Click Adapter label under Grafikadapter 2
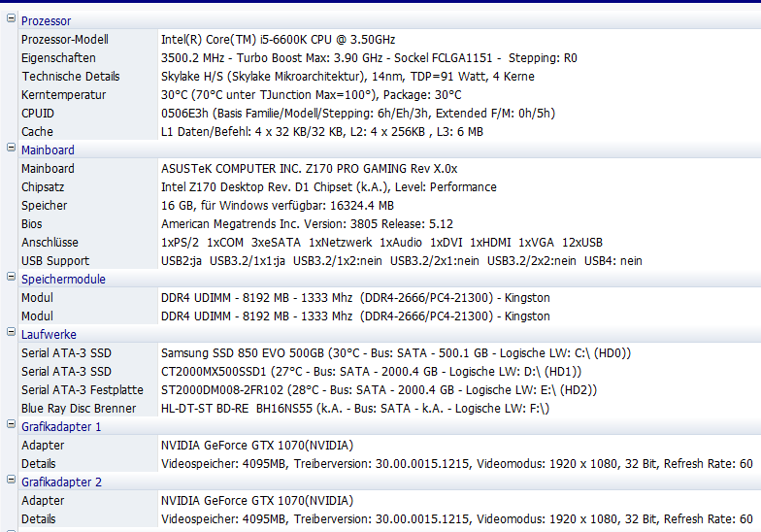 pyautogui.click(x=43, y=501)
